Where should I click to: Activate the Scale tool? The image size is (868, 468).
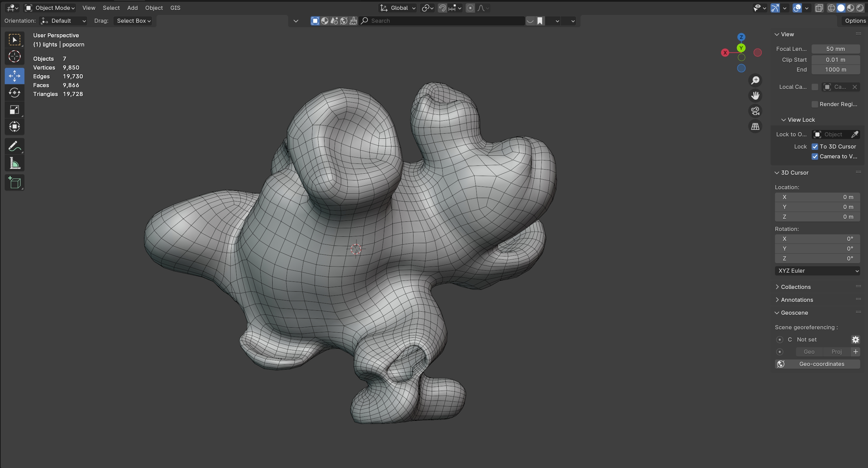coord(14,110)
